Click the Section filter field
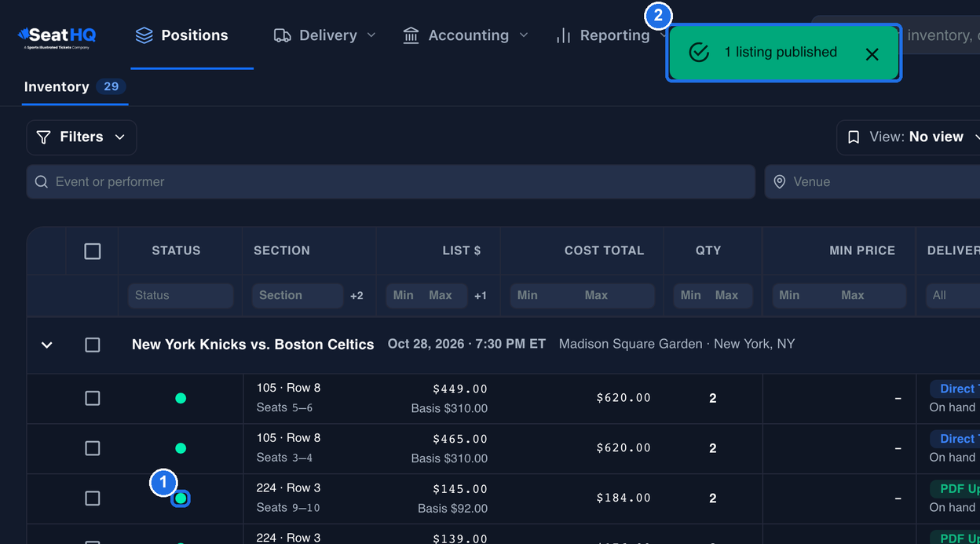980x544 pixels. (x=298, y=295)
